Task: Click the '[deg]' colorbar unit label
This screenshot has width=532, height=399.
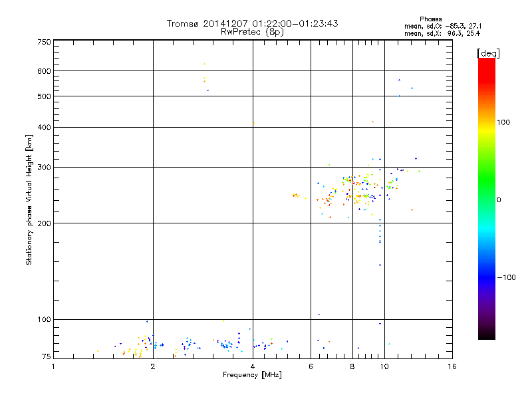Action: point(488,53)
